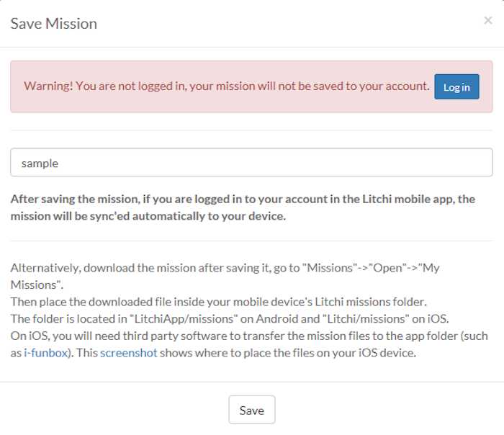Click empty area right of mission name text
This screenshot has height=435, width=504.
(324, 163)
